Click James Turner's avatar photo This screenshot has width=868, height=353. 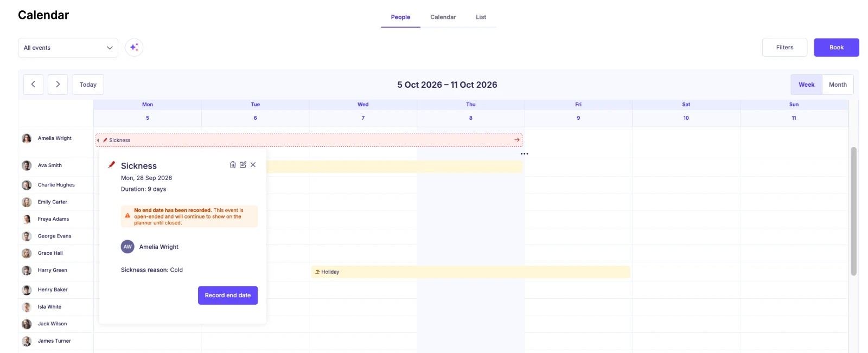point(27,341)
